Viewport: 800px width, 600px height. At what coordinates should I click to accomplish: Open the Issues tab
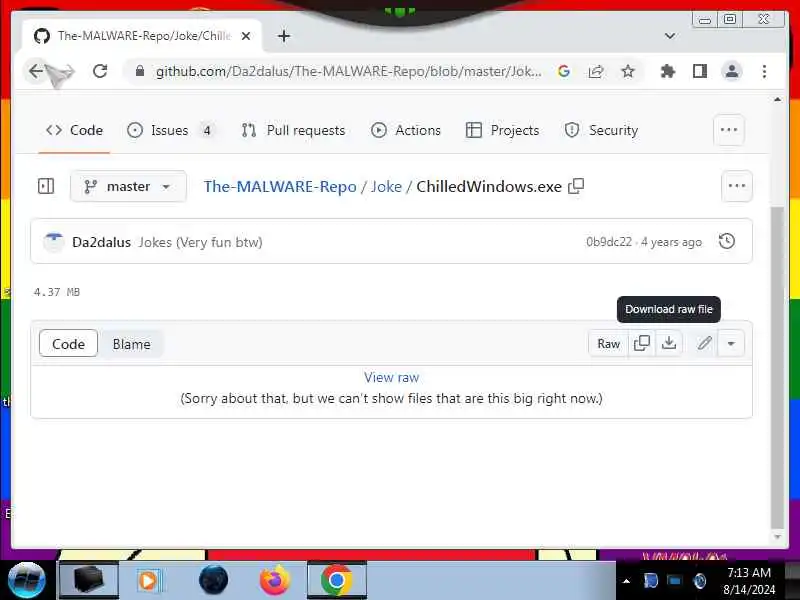pyautogui.click(x=170, y=131)
